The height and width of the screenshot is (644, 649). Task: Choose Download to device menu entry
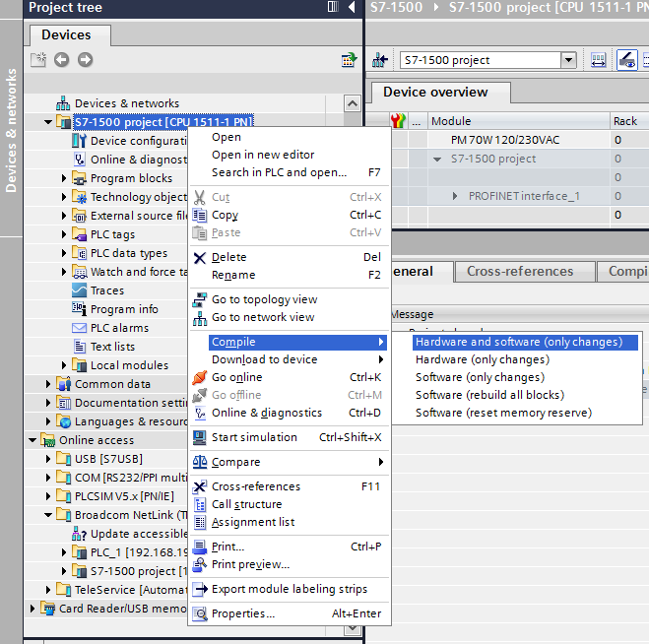(264, 359)
